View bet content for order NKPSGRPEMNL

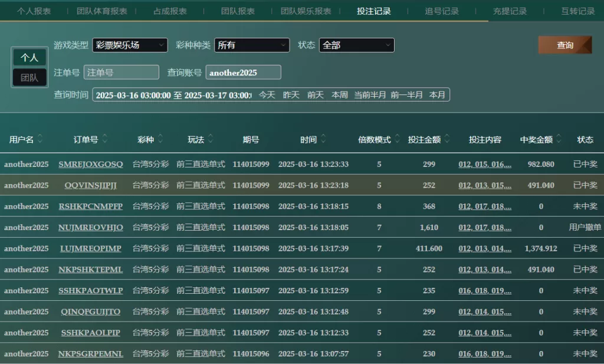click(x=485, y=353)
